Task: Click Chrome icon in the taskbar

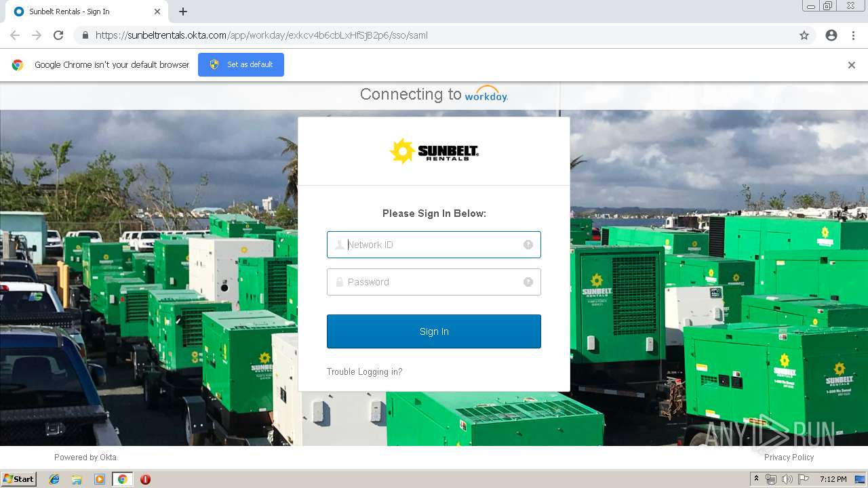Action: pyautogui.click(x=123, y=479)
